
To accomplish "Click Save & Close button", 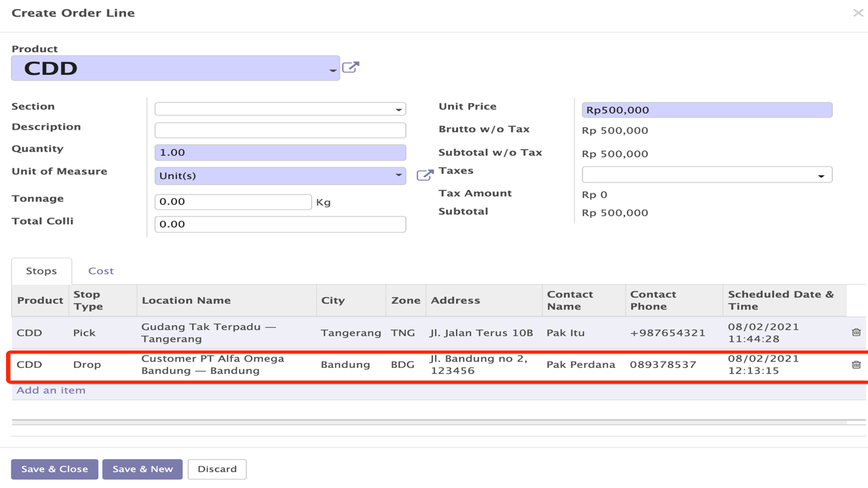I will point(55,469).
